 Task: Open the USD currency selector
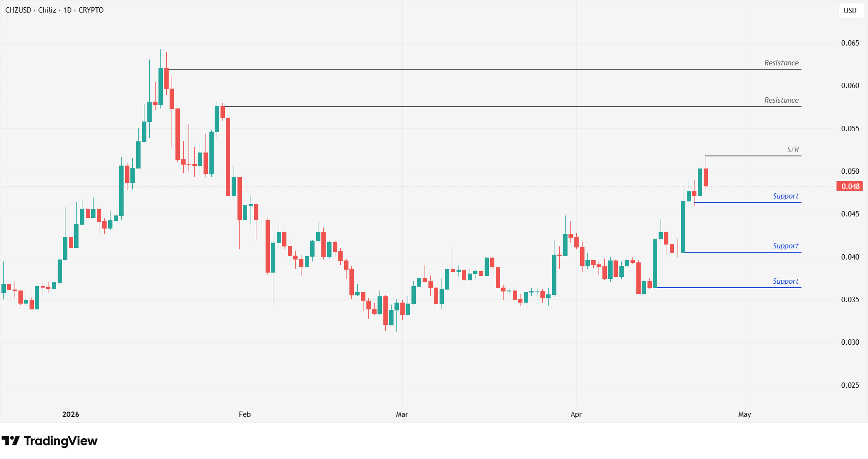click(x=850, y=10)
